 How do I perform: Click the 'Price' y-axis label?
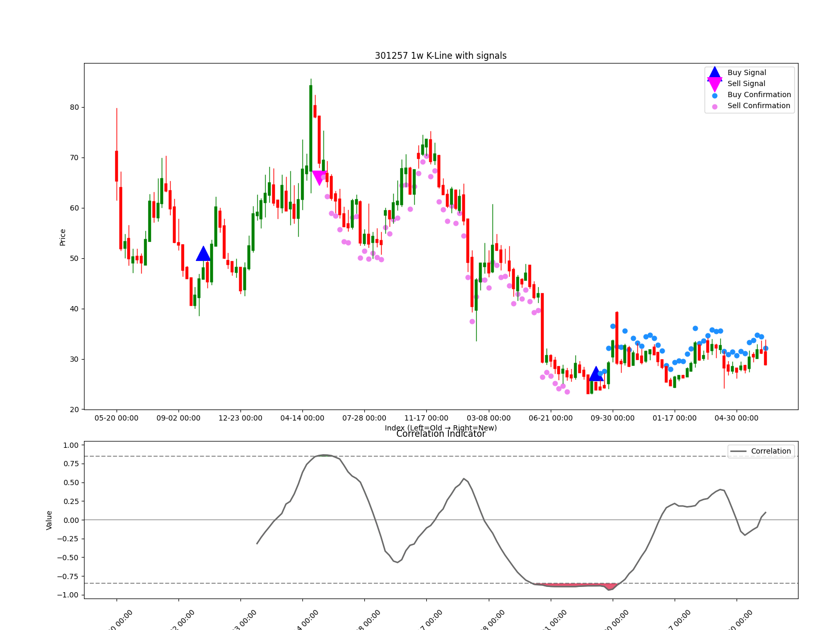coord(63,237)
